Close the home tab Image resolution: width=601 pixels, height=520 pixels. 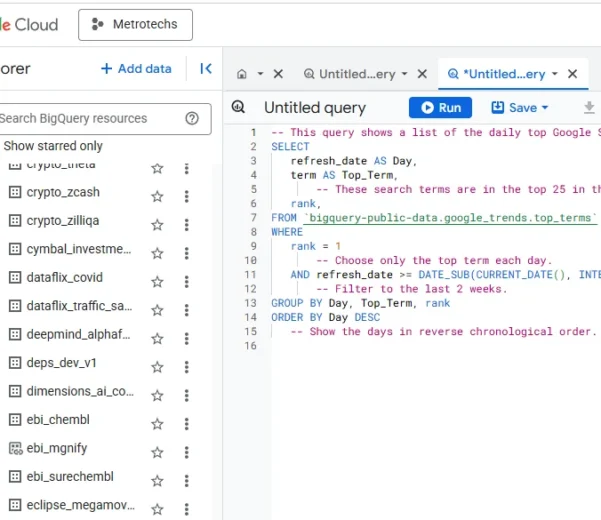[278, 74]
